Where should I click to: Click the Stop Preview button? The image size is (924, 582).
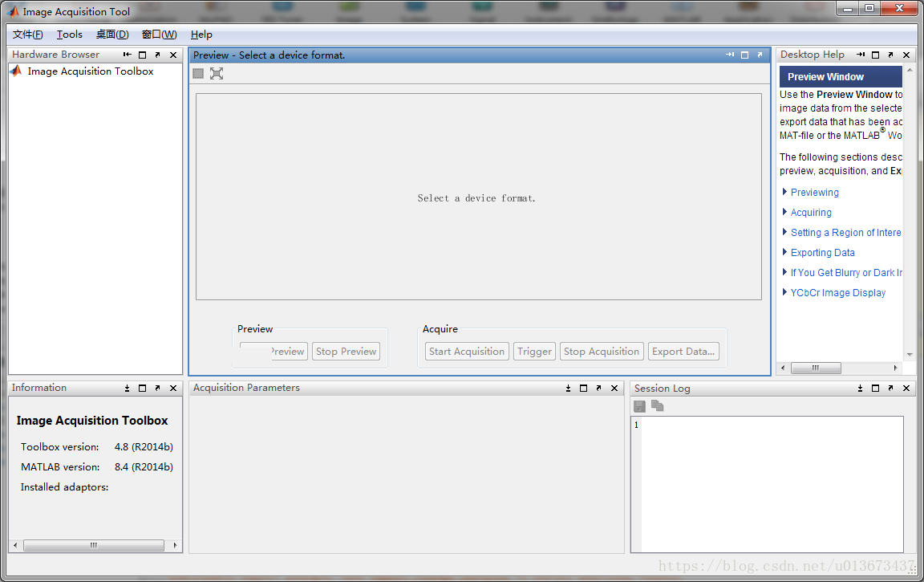point(346,352)
